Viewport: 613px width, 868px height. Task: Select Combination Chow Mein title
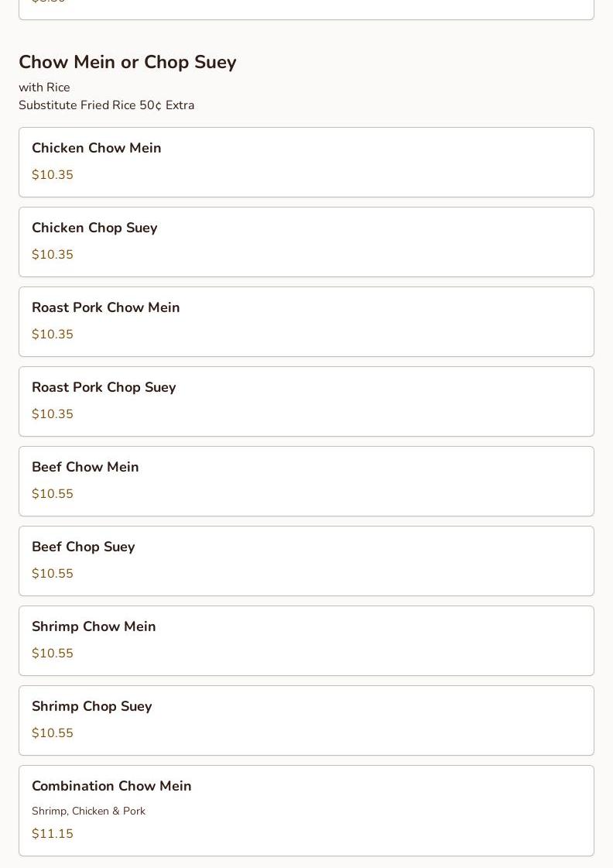[111, 786]
